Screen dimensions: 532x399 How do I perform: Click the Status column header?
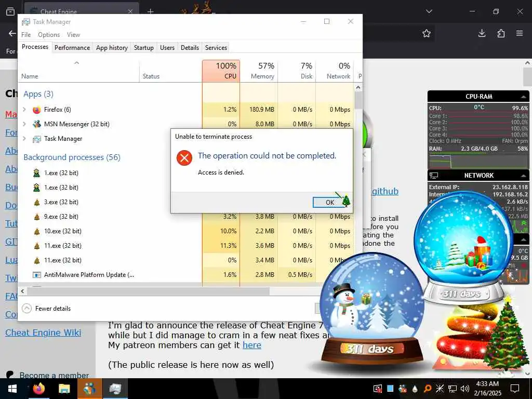tap(170, 72)
